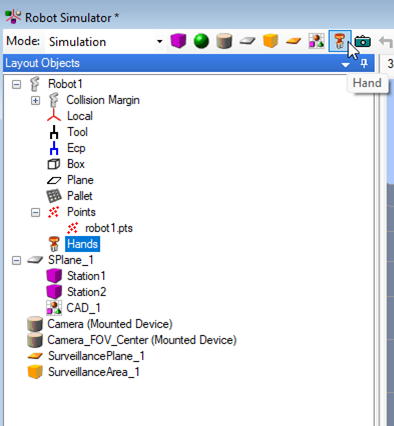394x426 pixels.
Task: Select the Box tree item
Action: (76, 164)
